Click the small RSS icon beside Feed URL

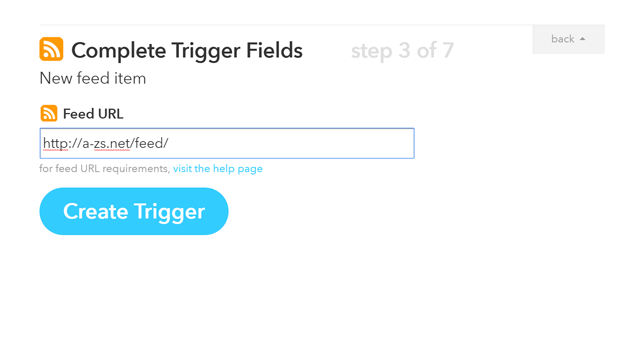click(49, 113)
